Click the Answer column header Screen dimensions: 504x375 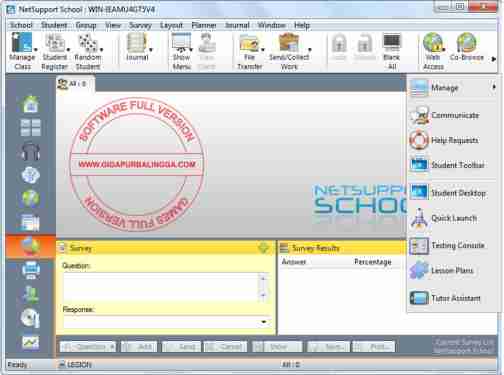[x=294, y=262]
